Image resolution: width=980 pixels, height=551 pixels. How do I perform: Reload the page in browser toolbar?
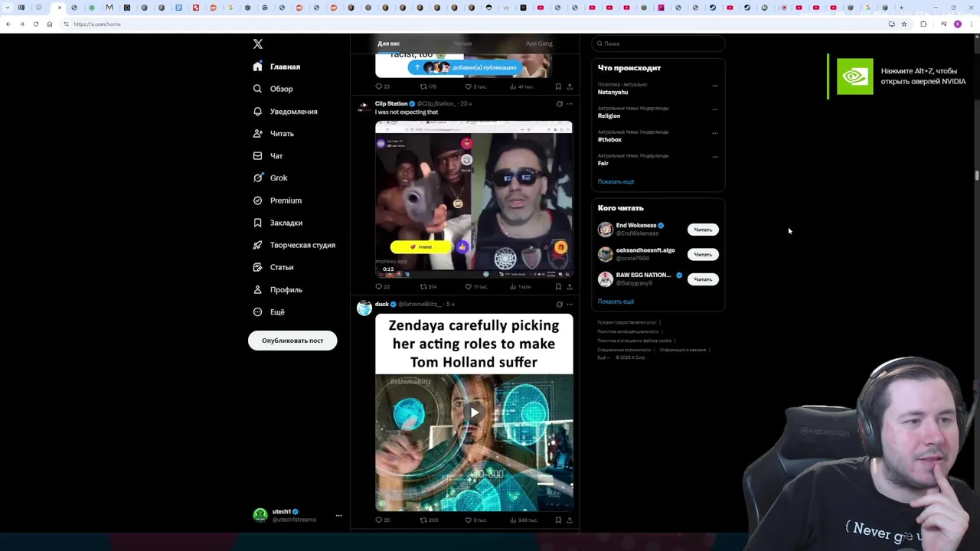(x=35, y=24)
